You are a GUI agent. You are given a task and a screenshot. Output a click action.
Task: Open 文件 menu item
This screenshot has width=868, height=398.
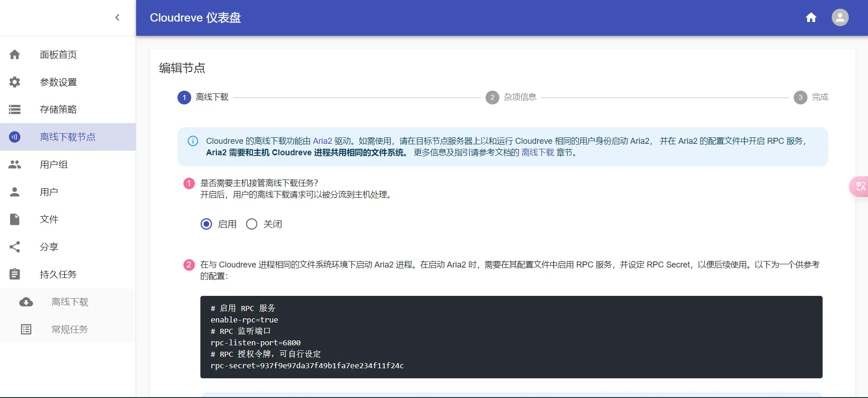(x=68, y=219)
